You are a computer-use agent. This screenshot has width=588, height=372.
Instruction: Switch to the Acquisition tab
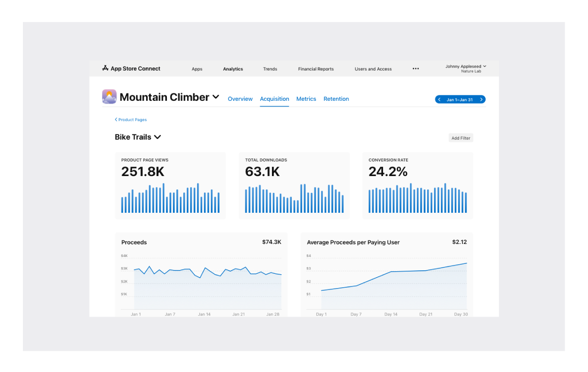(275, 99)
